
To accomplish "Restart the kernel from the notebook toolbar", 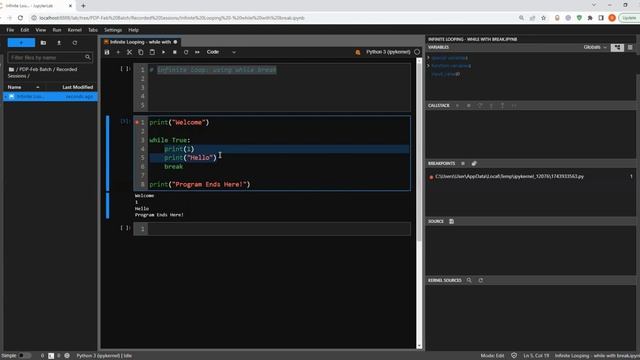I will 186,52.
